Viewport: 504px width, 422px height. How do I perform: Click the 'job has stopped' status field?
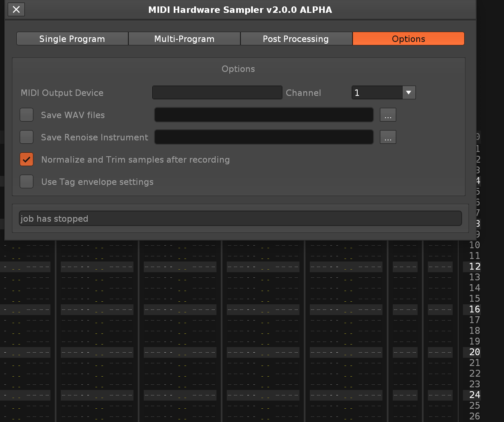click(240, 218)
